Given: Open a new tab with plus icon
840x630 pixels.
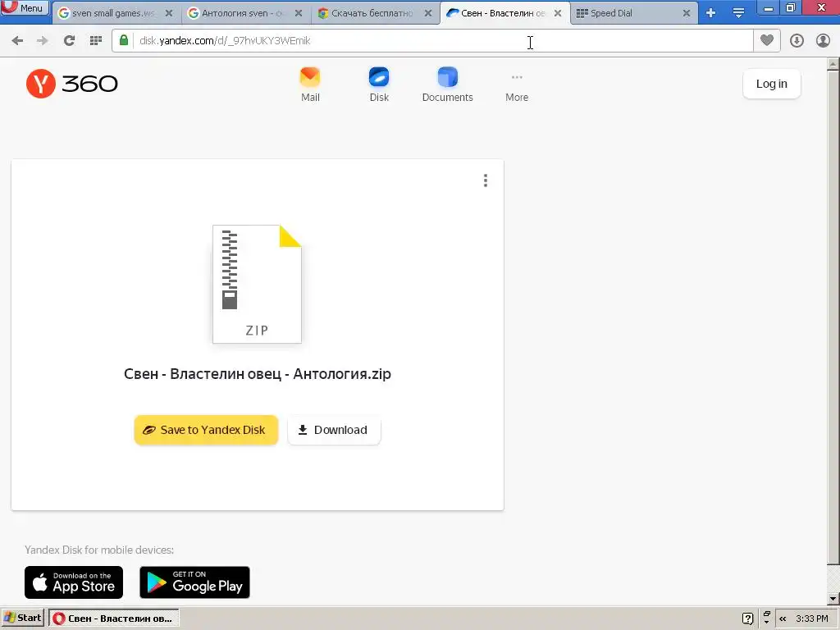Looking at the screenshot, I should click(711, 13).
